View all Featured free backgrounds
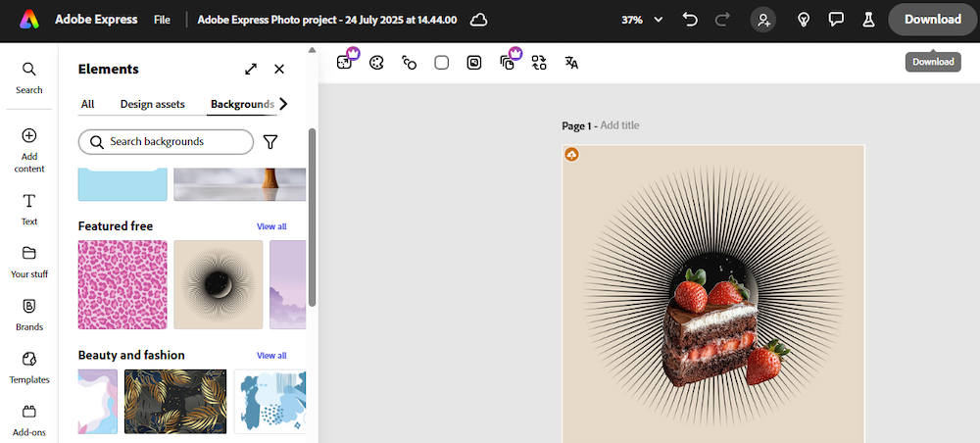 tap(271, 226)
